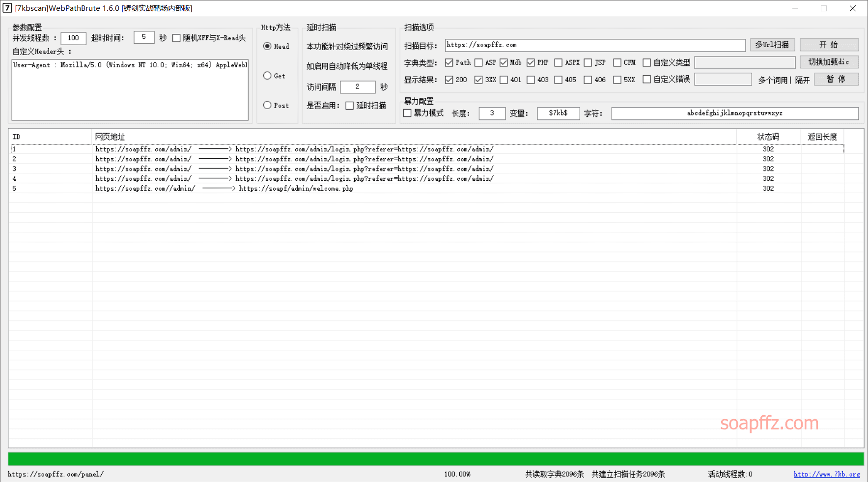Select result row ID 1
Image resolution: width=868 pixels, height=482 pixels.
[427, 149]
